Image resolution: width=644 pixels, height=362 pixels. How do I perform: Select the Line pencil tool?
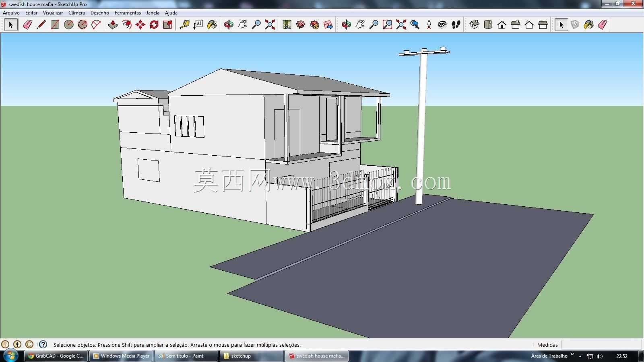pyautogui.click(x=41, y=25)
